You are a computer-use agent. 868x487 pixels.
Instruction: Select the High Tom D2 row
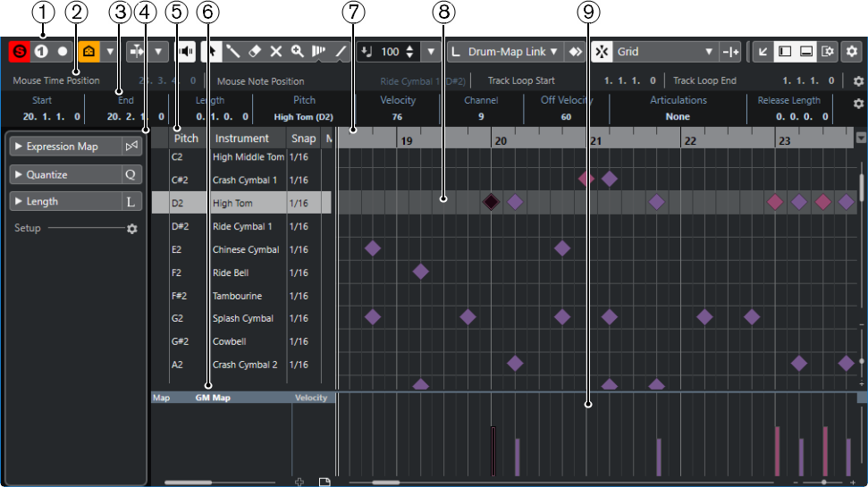241,203
